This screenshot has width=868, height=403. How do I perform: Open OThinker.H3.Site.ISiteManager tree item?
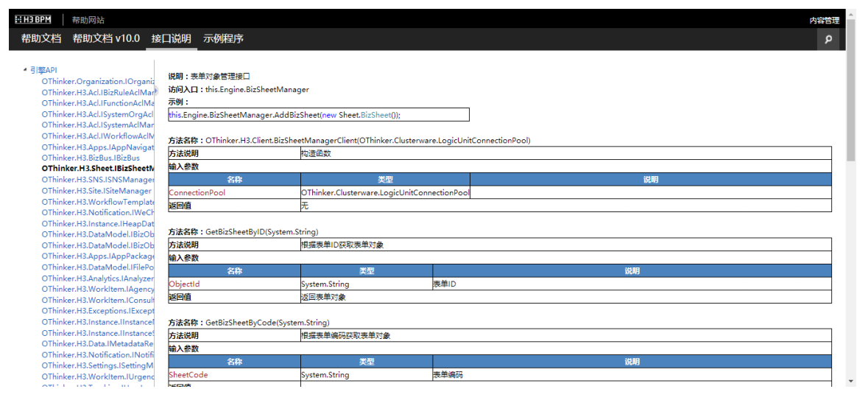tap(96, 191)
